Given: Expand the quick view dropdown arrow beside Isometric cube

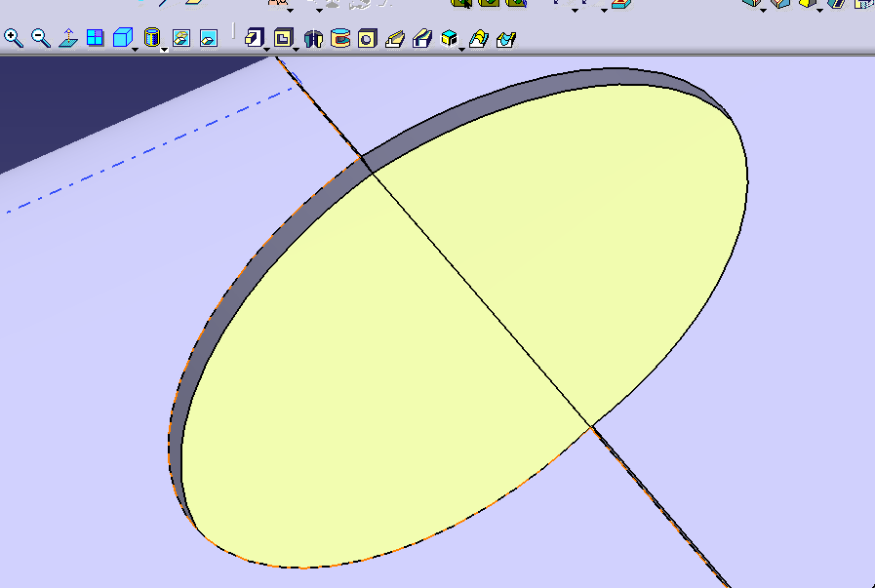Looking at the screenshot, I should pyautogui.click(x=135, y=50).
